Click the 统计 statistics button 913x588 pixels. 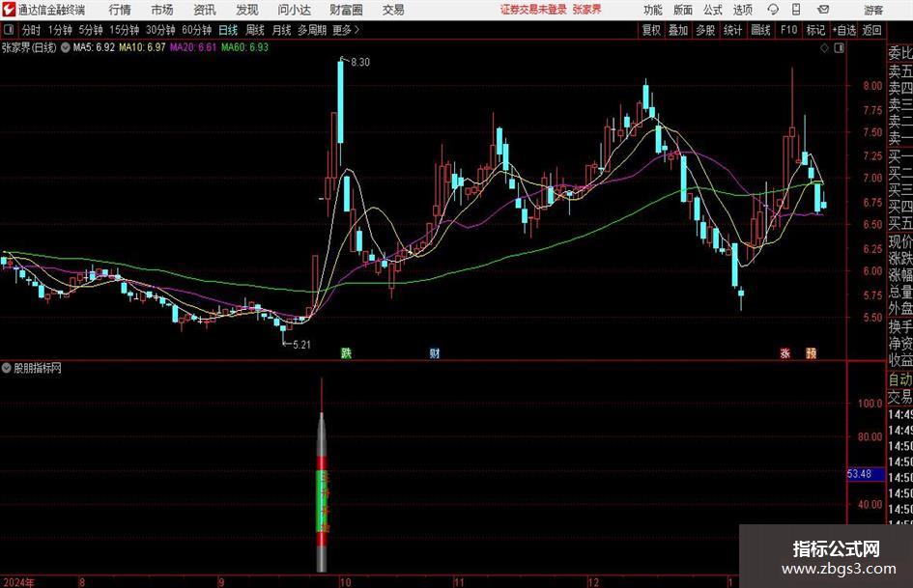tap(732, 30)
